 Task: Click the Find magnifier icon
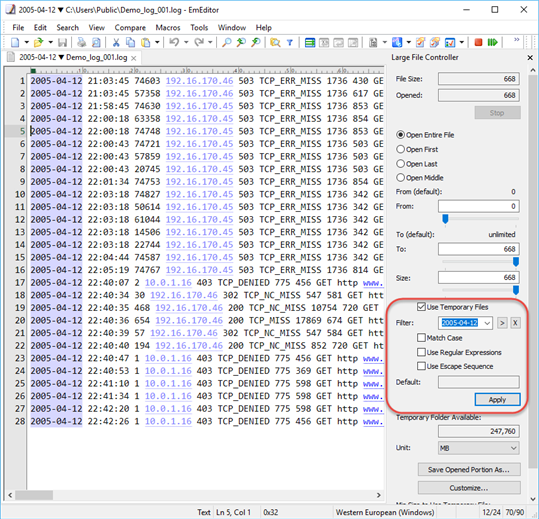tap(226, 43)
